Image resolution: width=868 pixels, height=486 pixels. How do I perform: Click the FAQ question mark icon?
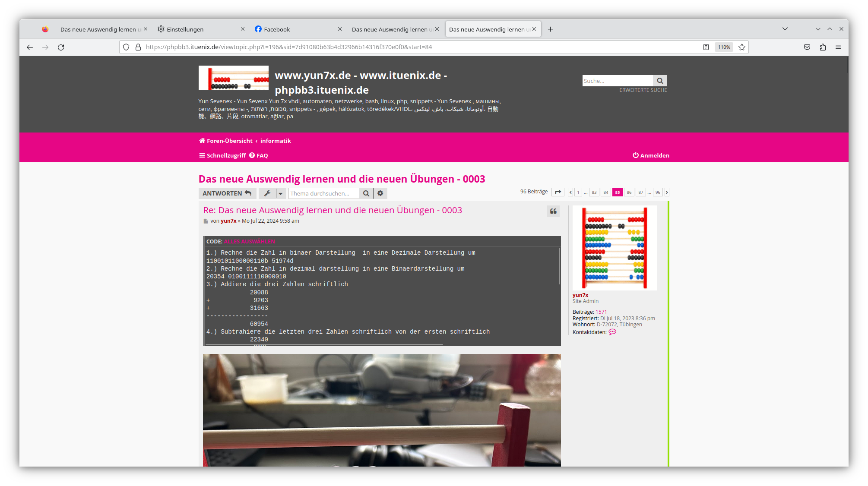click(x=253, y=155)
